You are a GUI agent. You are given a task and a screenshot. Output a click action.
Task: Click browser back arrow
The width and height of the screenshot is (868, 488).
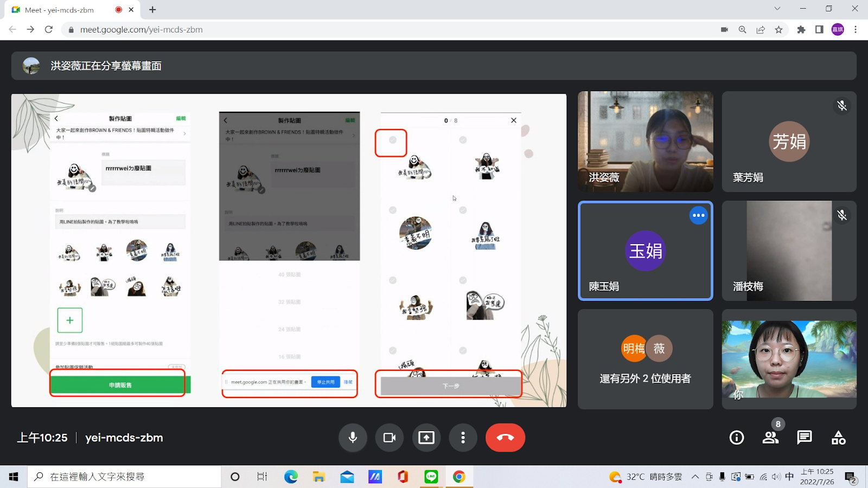click(x=12, y=29)
